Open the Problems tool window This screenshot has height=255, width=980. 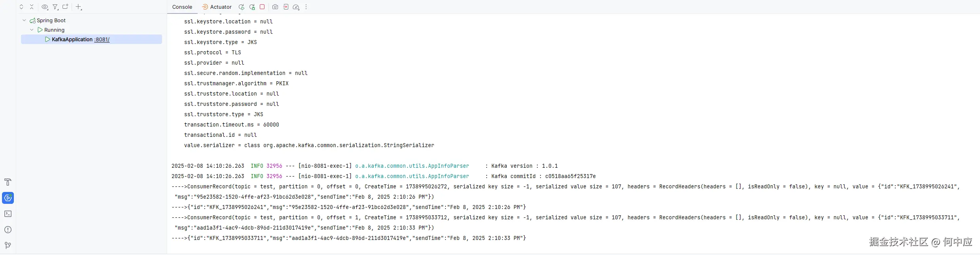tap(8, 230)
